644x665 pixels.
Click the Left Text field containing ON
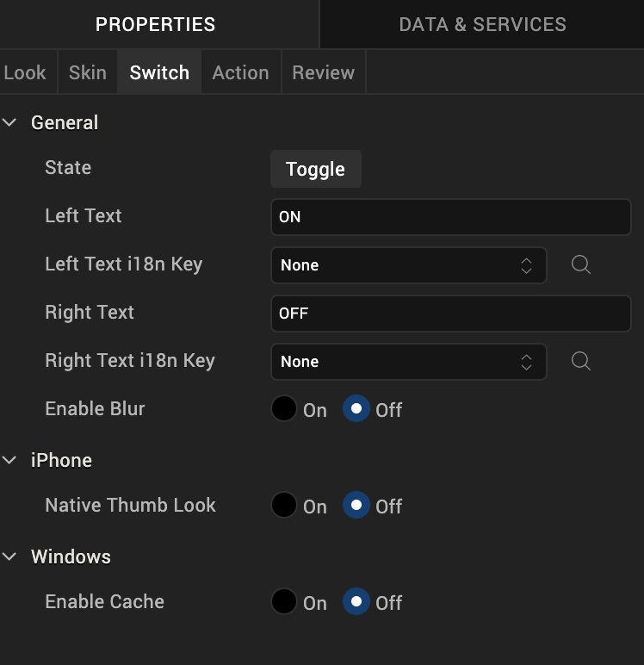[450, 217]
